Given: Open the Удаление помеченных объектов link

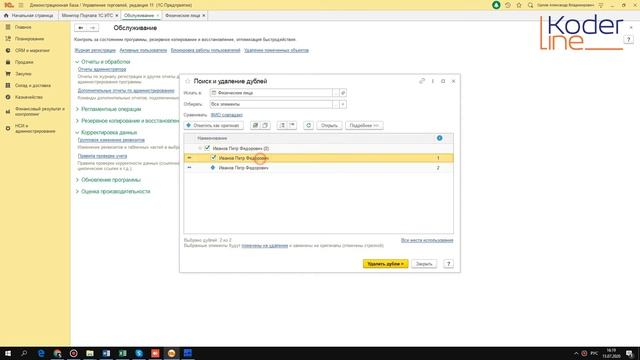Looking at the screenshot, I should [x=276, y=50].
